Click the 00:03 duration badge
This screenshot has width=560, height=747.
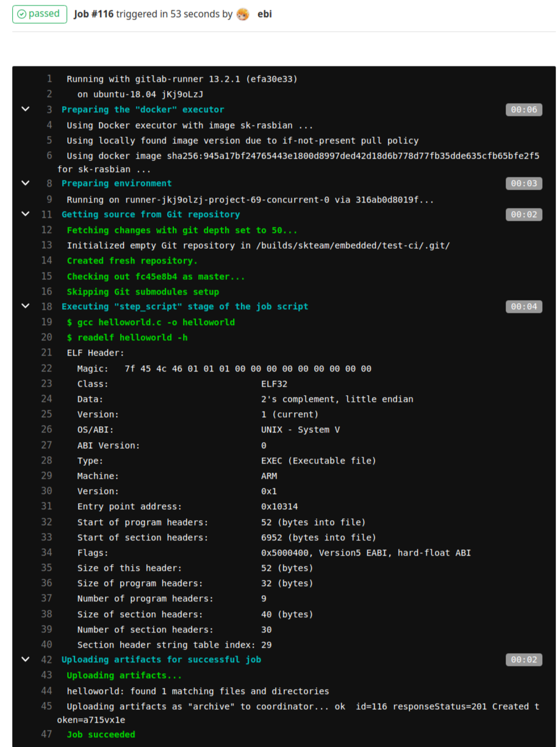523,184
